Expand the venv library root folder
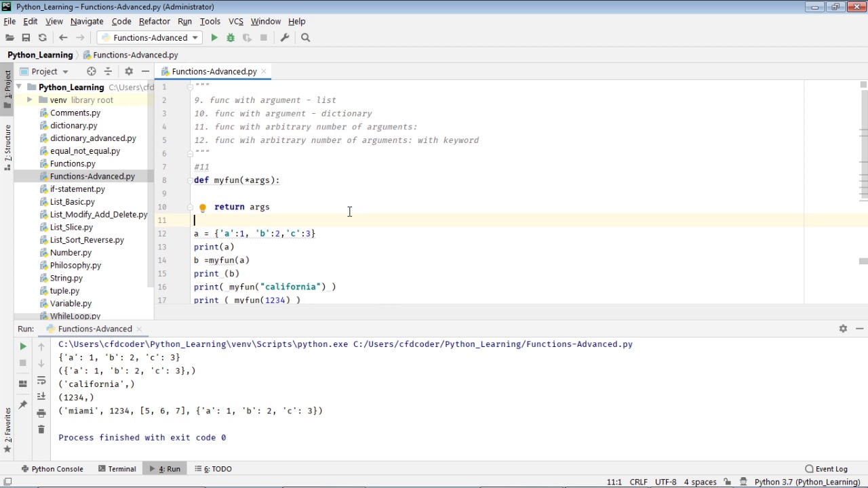The width and height of the screenshot is (868, 488). click(x=30, y=100)
